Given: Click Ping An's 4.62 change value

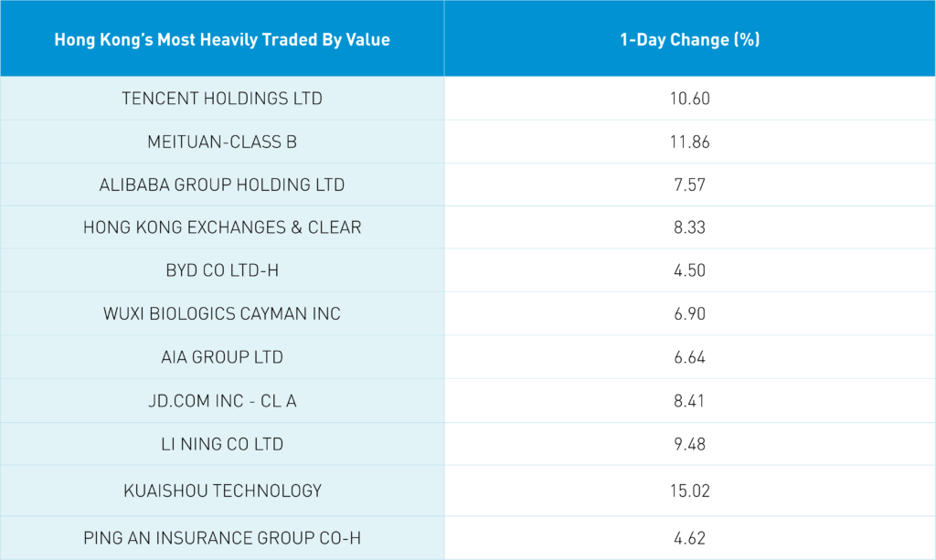Looking at the screenshot, I should 689,538.
